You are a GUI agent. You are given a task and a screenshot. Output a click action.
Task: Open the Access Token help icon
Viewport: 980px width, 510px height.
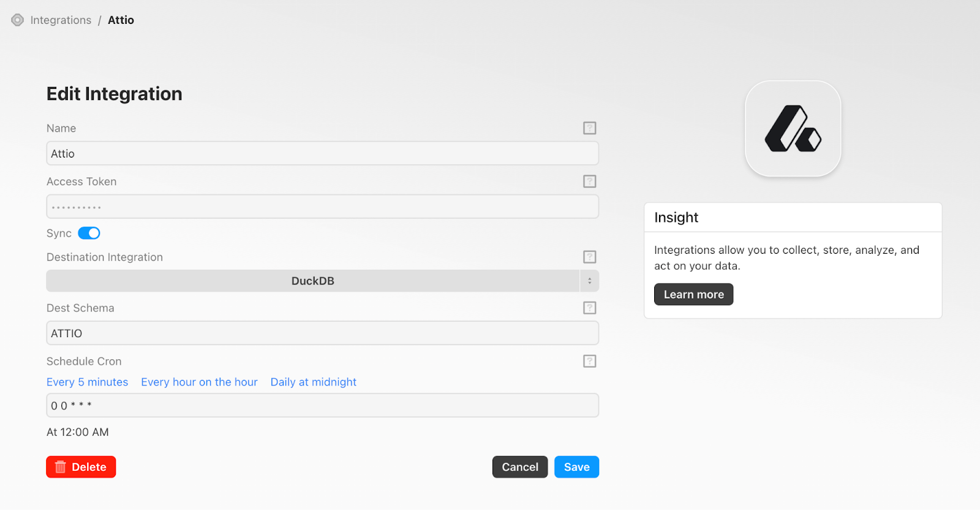[589, 181]
